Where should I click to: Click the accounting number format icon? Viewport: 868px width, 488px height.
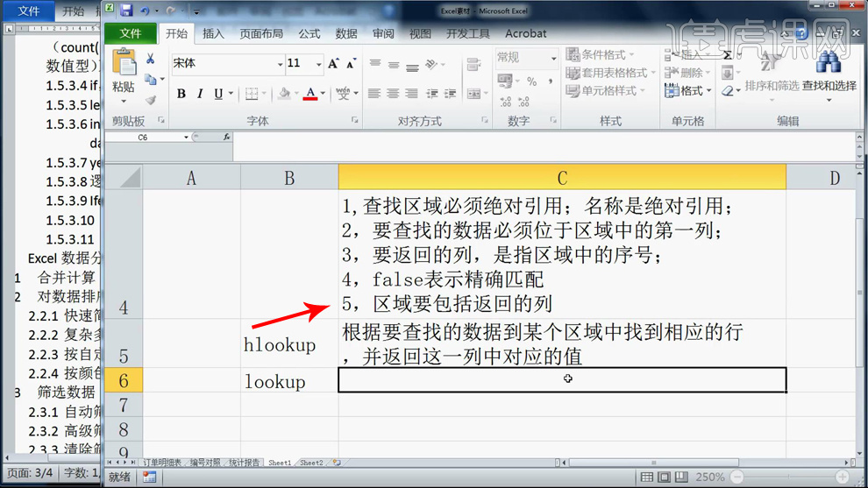point(505,81)
